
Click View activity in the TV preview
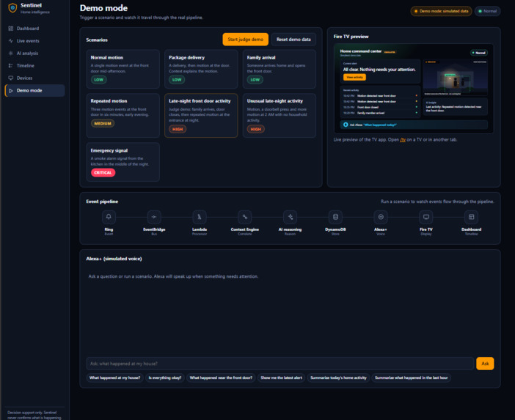pos(354,77)
